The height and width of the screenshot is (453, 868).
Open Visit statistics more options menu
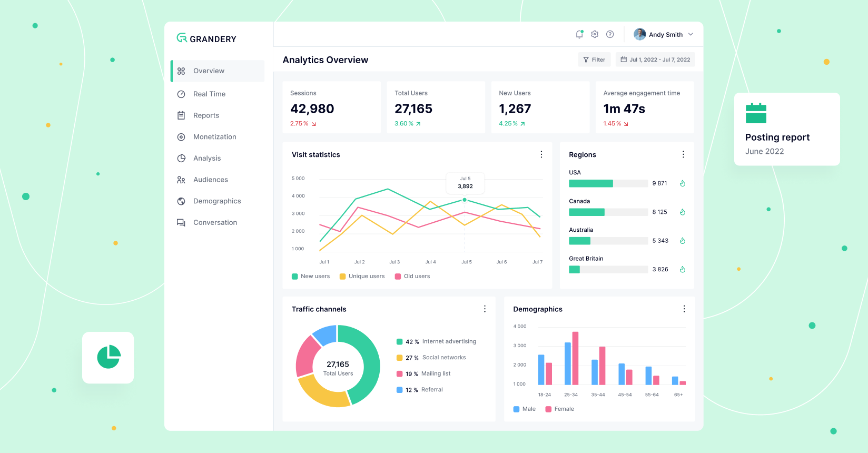[541, 154]
